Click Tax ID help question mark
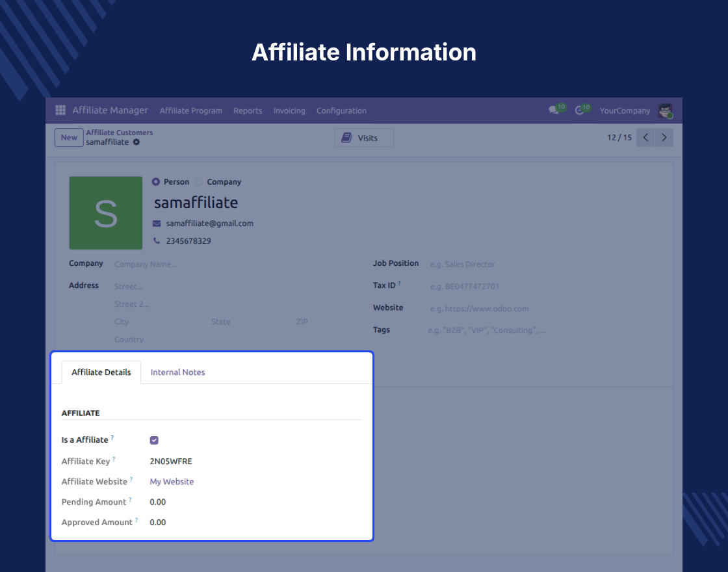Image resolution: width=728 pixels, height=572 pixels. [399, 283]
